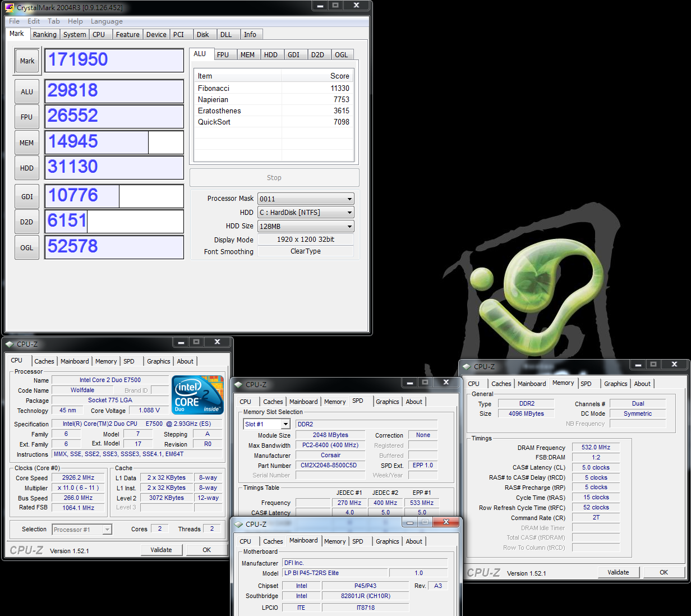Click the Stop button
Screen dimensions: 691x616
pos(274,178)
